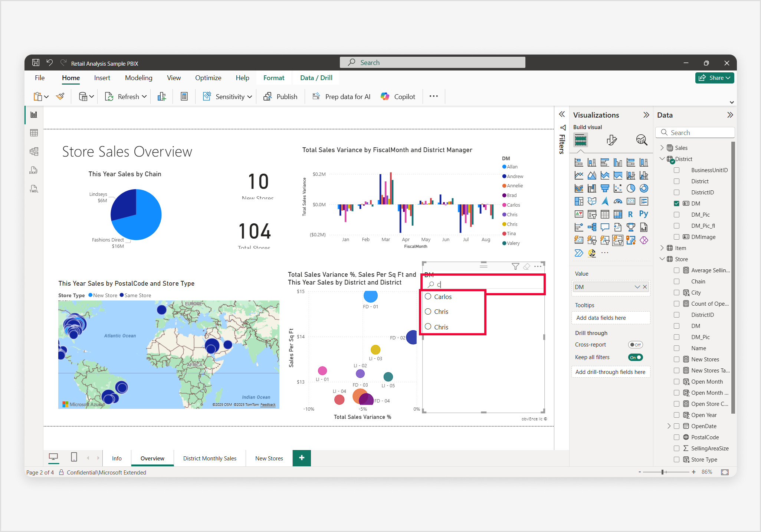Click the filter funnel icon on the slicer
Viewport: 761px width, 532px height.
tap(515, 266)
